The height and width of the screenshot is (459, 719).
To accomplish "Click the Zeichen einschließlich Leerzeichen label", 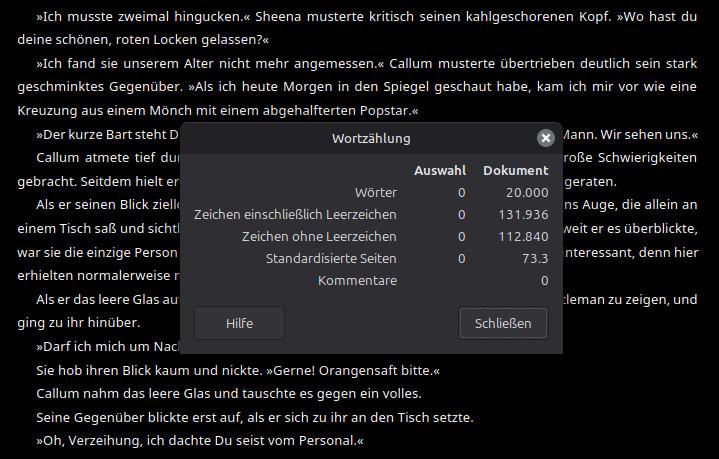I will click(295, 214).
